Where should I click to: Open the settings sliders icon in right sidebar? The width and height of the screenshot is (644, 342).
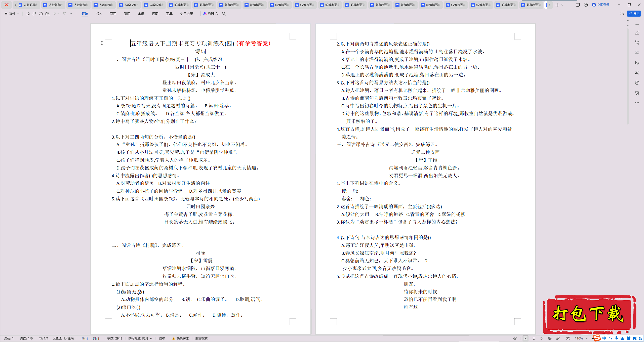[x=637, y=53]
